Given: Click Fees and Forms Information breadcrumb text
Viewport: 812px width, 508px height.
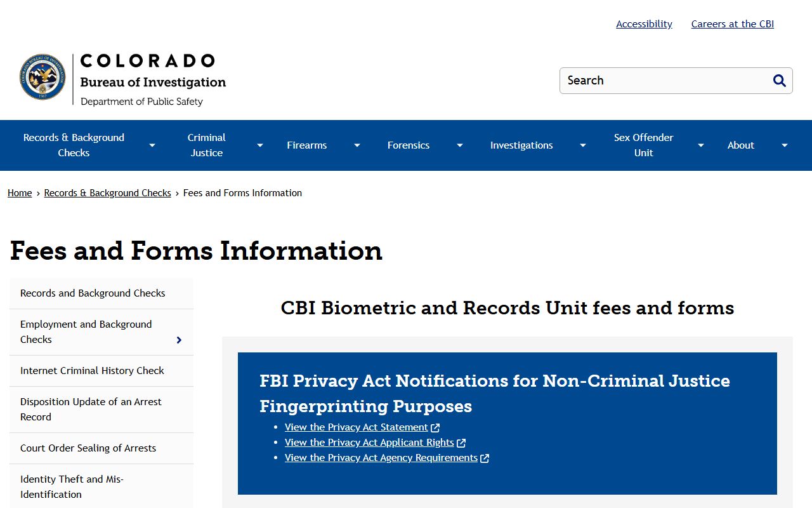Looking at the screenshot, I should [242, 193].
